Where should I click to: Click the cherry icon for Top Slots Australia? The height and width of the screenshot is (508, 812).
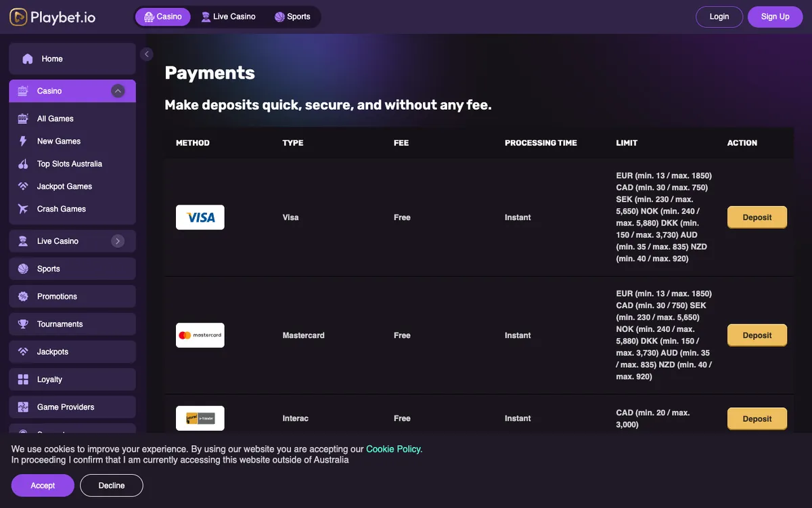coord(23,164)
